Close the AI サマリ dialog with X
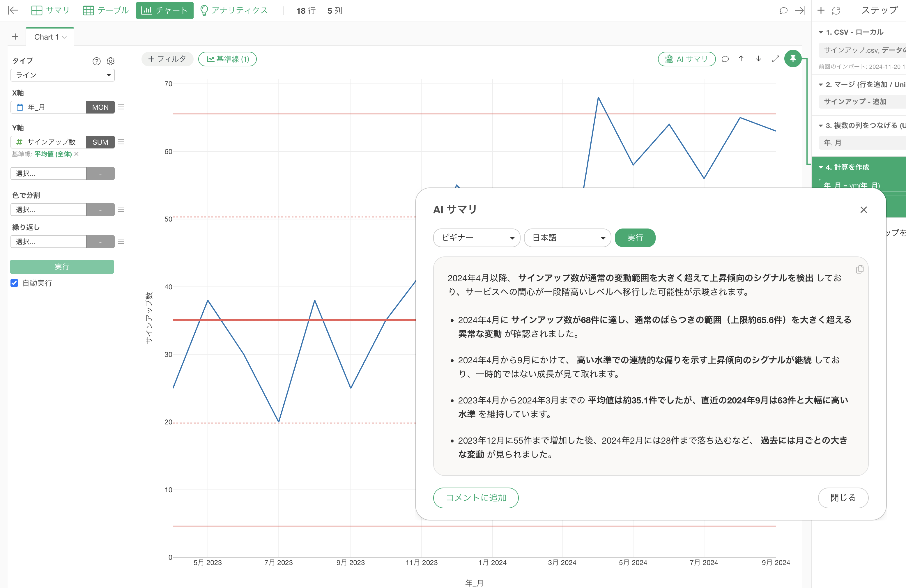The width and height of the screenshot is (906, 588). [863, 210]
